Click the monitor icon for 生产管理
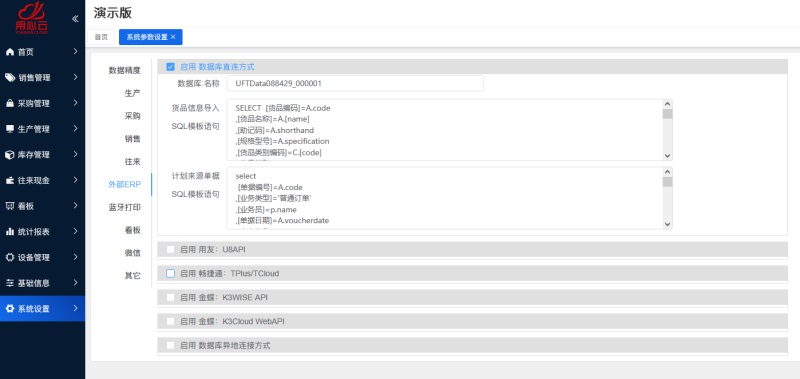800x379 pixels. click(x=9, y=129)
